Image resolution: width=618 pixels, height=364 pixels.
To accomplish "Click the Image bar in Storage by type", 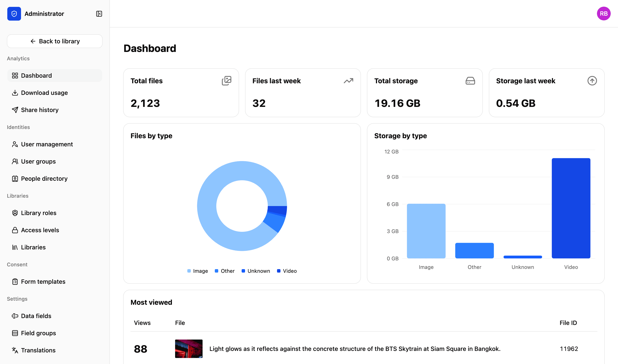I will pyautogui.click(x=426, y=231).
